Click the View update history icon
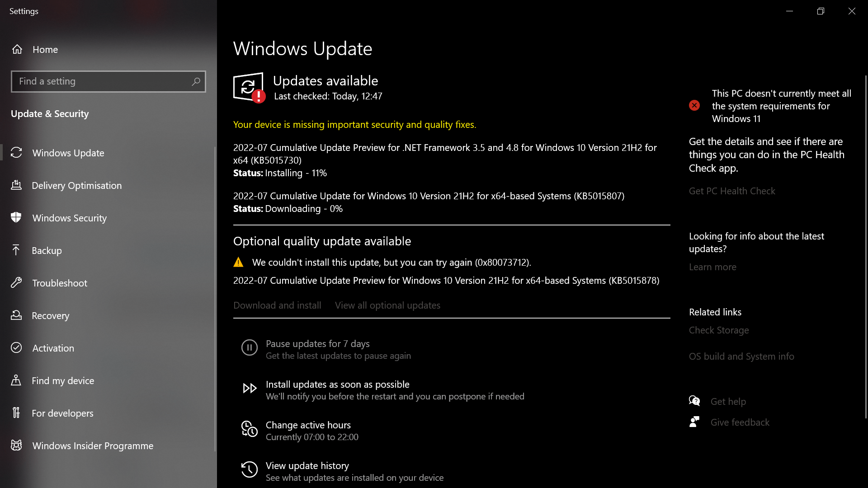Image resolution: width=868 pixels, height=488 pixels. point(250,469)
